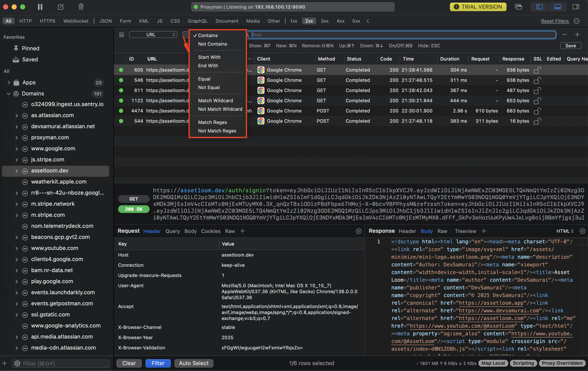
Task: Toggle the JSON filter type
Action: point(106,21)
